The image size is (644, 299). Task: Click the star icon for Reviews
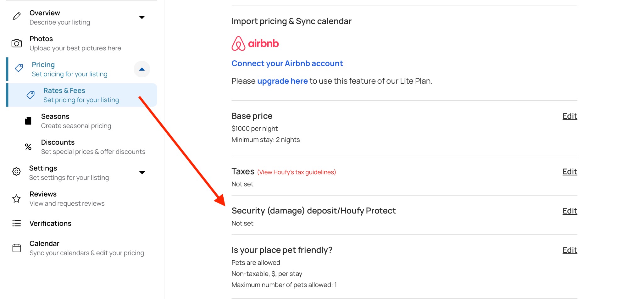click(x=16, y=199)
